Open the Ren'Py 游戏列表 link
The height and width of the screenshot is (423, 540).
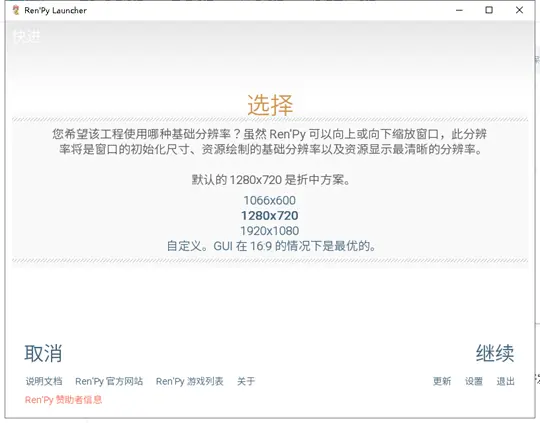click(x=190, y=381)
